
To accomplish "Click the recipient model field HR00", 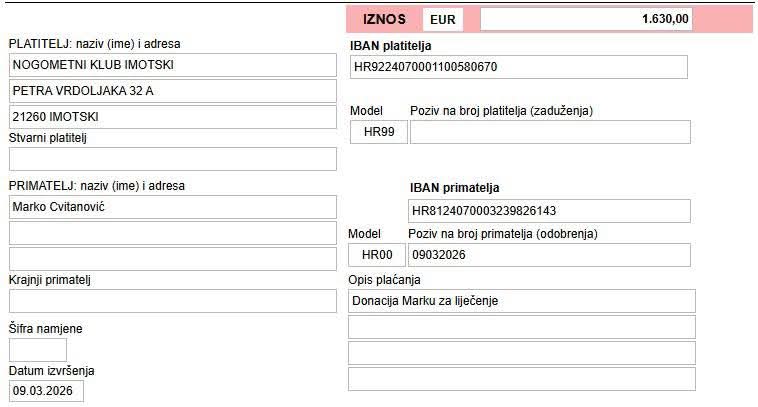I will [376, 255].
